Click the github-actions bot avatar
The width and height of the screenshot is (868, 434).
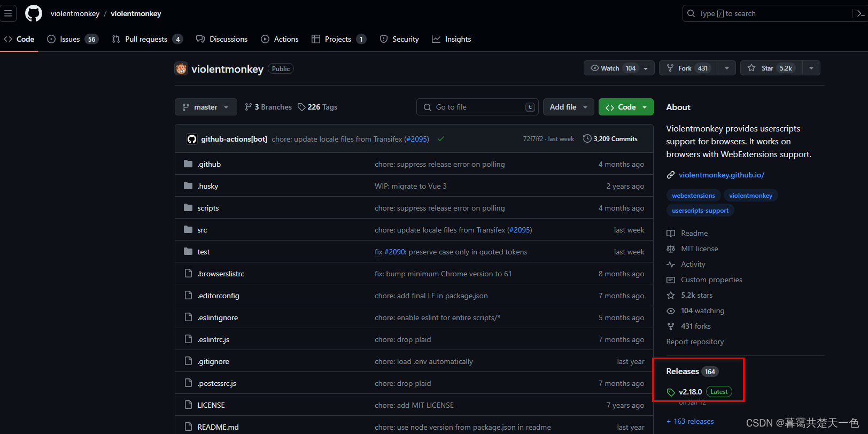192,139
